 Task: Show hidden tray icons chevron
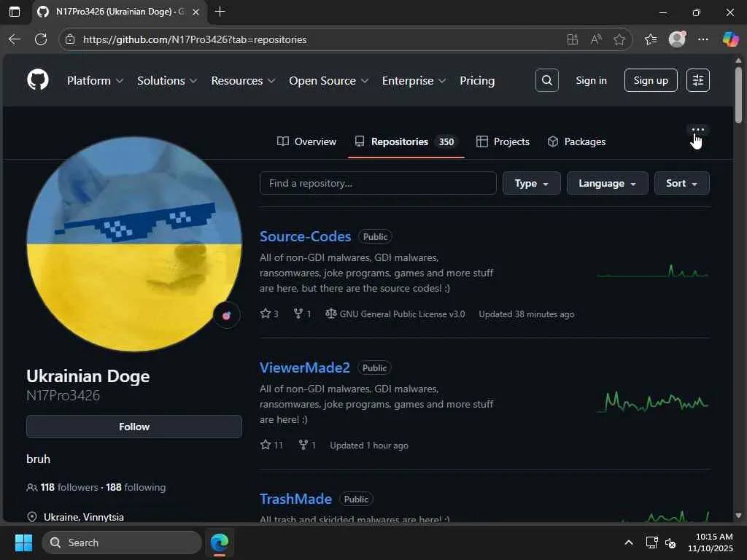(x=629, y=542)
